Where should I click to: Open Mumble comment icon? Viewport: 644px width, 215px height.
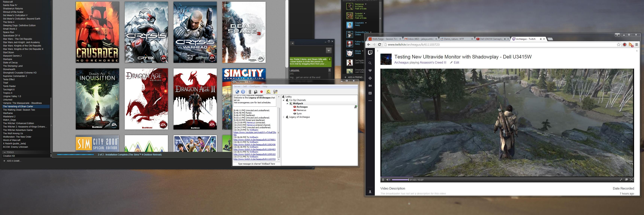(268, 92)
